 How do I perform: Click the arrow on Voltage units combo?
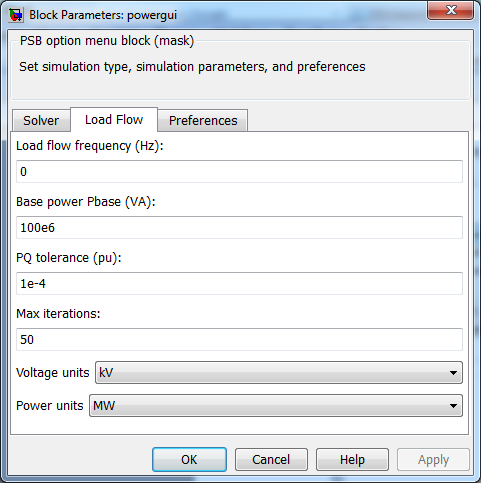(453, 373)
